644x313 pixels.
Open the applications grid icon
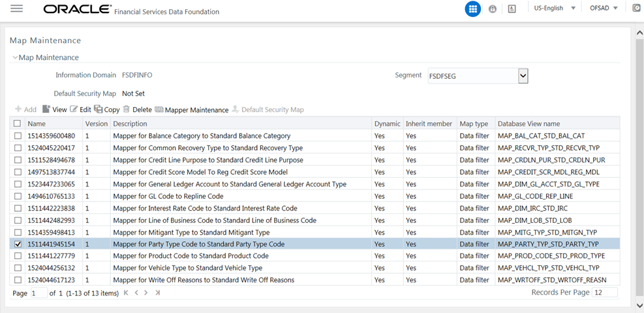point(473,9)
